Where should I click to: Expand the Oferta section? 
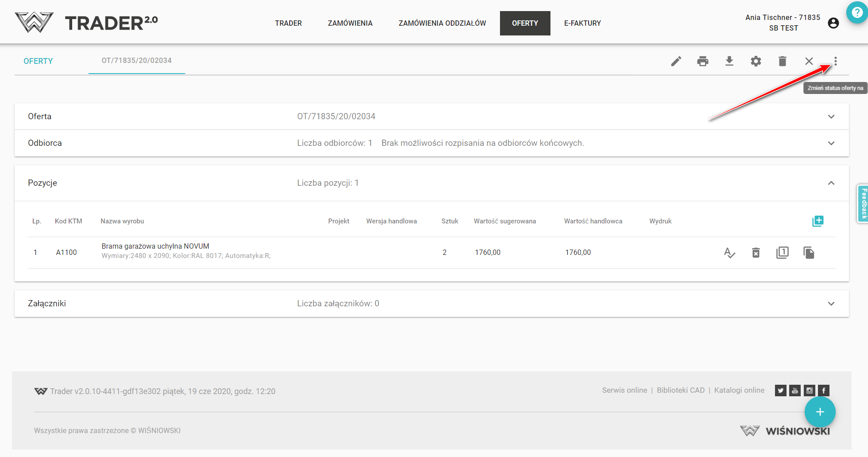831,117
